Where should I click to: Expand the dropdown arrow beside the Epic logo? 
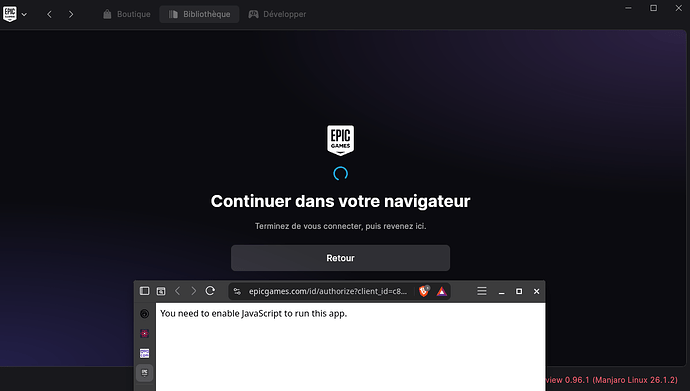click(x=24, y=15)
